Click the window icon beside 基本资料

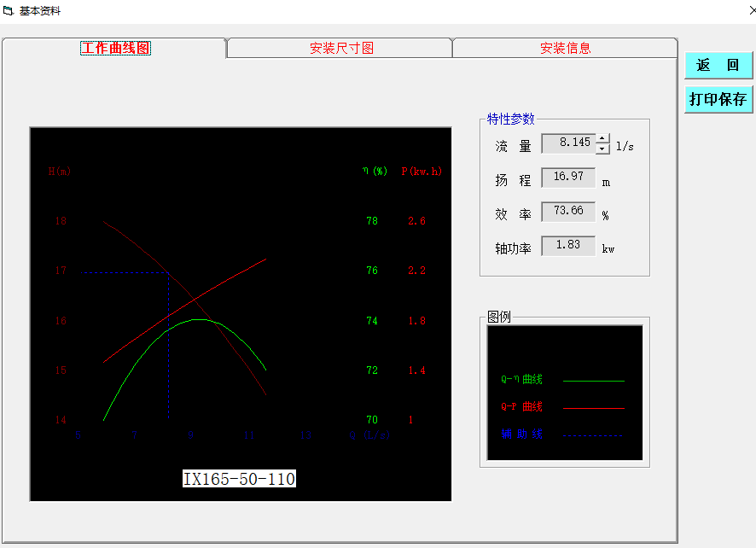point(9,10)
